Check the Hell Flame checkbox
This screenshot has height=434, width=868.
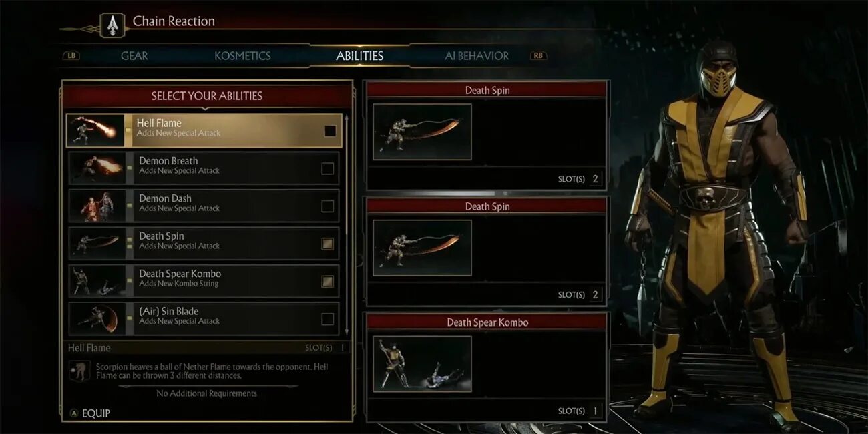[330, 131]
